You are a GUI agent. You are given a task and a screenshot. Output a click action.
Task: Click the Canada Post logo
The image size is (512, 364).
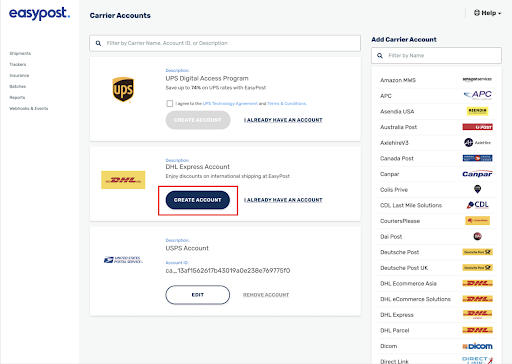477,158
